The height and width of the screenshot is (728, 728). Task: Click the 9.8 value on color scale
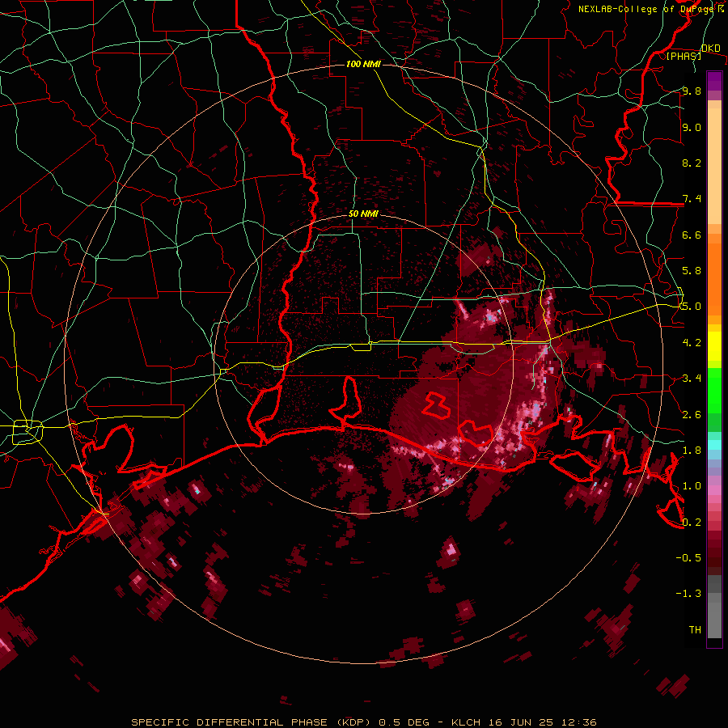pos(692,91)
